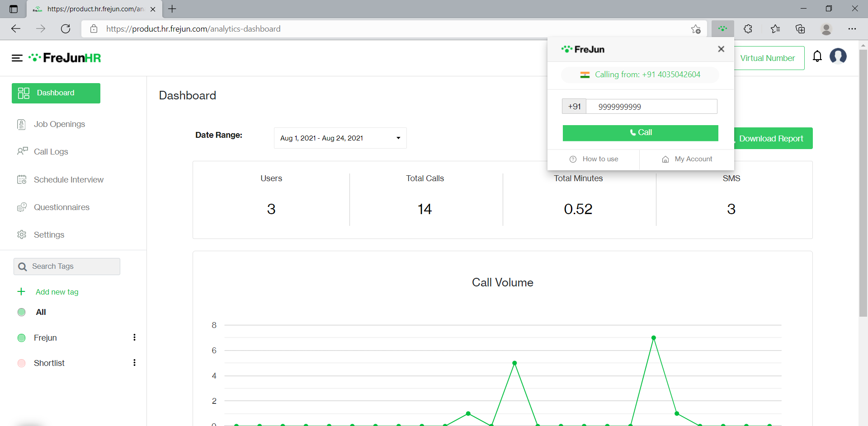Viewport: 868px width, 426px height.
Task: Click the FreJun user profile avatar
Action: (x=839, y=56)
